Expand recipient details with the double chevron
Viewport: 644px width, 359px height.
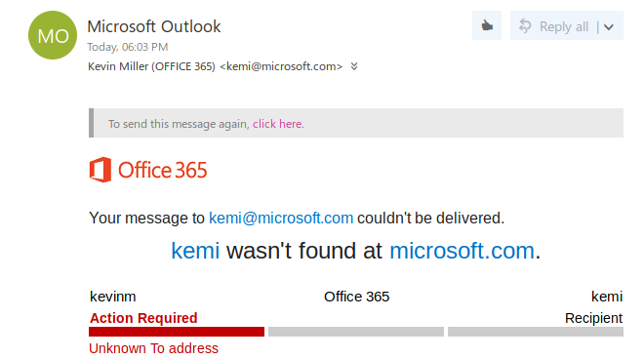(354, 66)
